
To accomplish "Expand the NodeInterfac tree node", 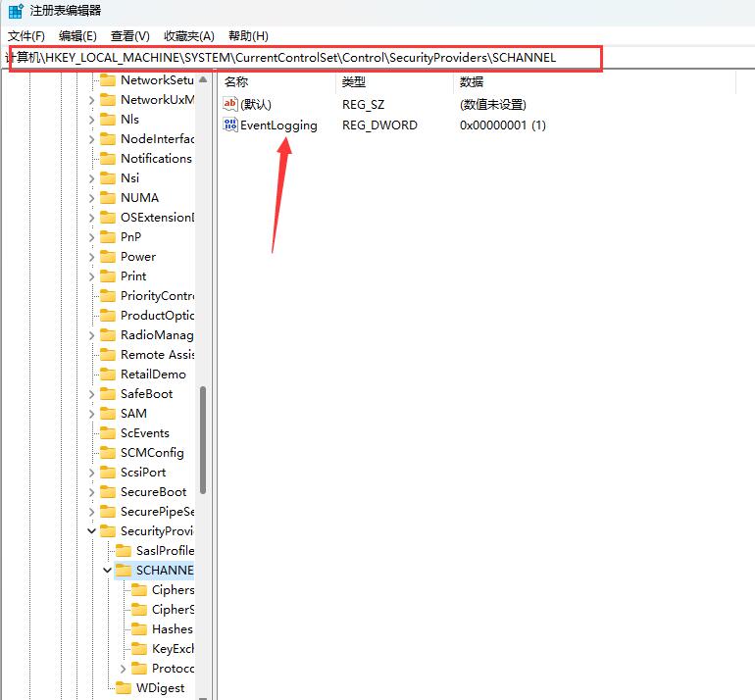I will tap(91, 139).
